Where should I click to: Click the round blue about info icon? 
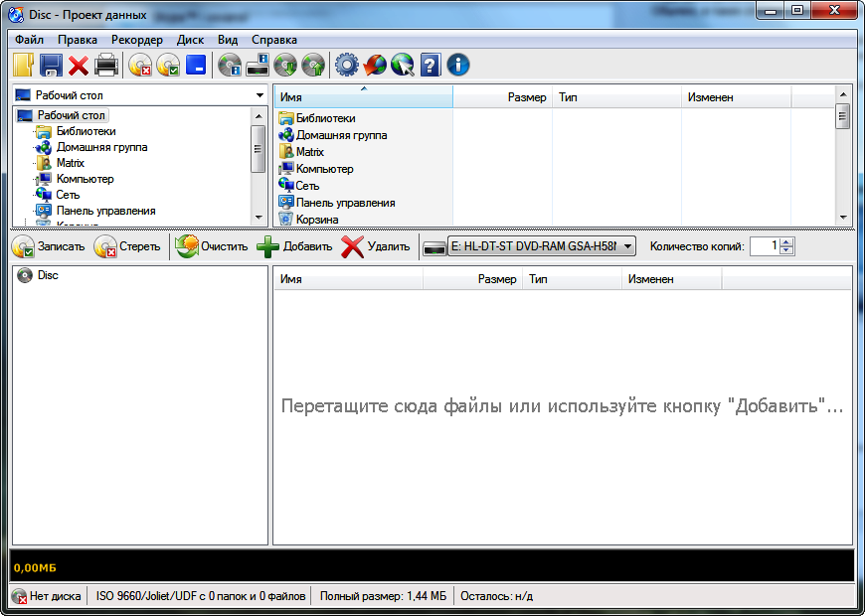458,66
